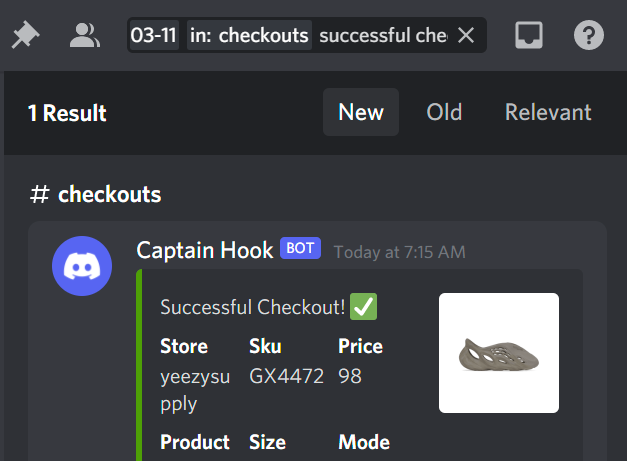Sort results by Old
Viewport: 627px width, 461px height.
(x=444, y=112)
